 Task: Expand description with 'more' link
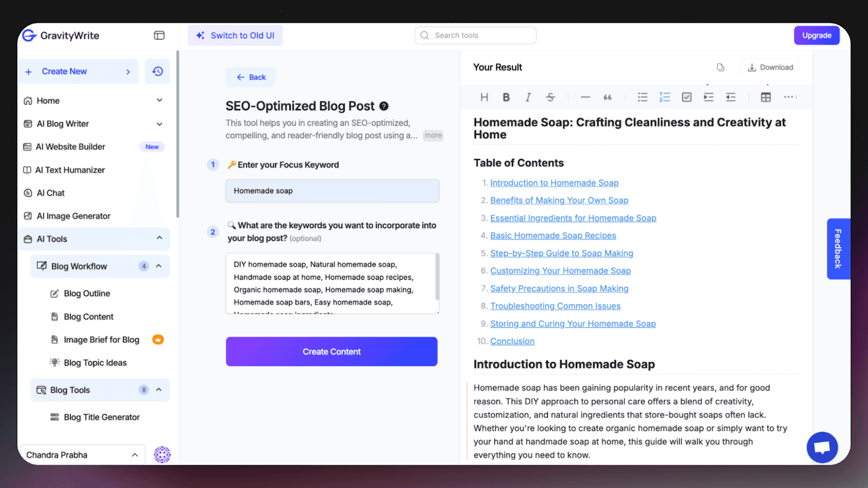[x=433, y=136]
